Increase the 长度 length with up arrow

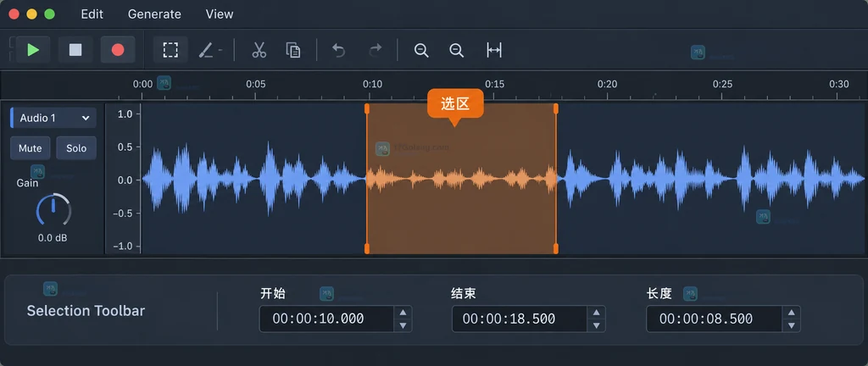[791, 313]
